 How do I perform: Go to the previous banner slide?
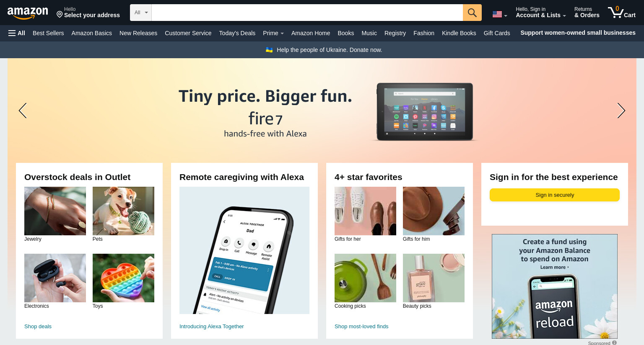[23, 111]
